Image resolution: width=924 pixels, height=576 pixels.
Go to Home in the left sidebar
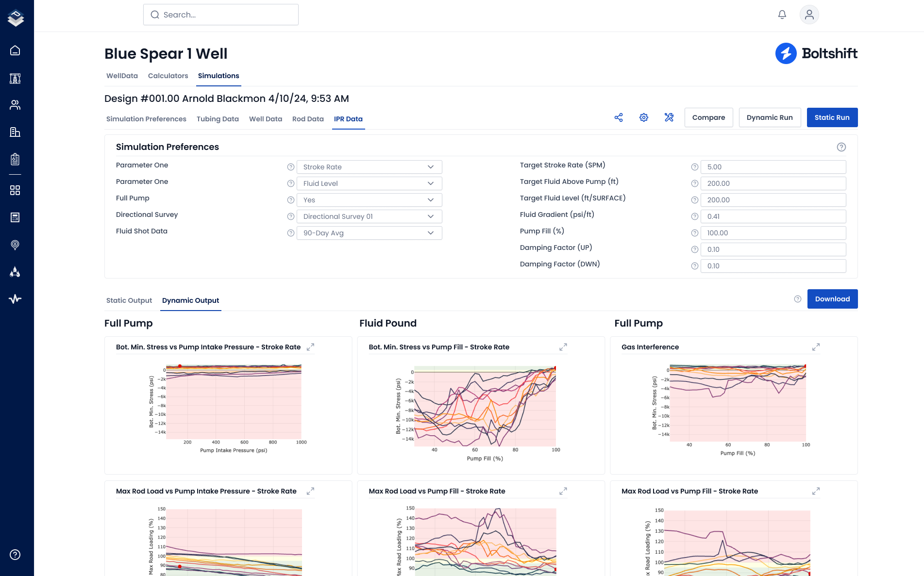coord(15,50)
